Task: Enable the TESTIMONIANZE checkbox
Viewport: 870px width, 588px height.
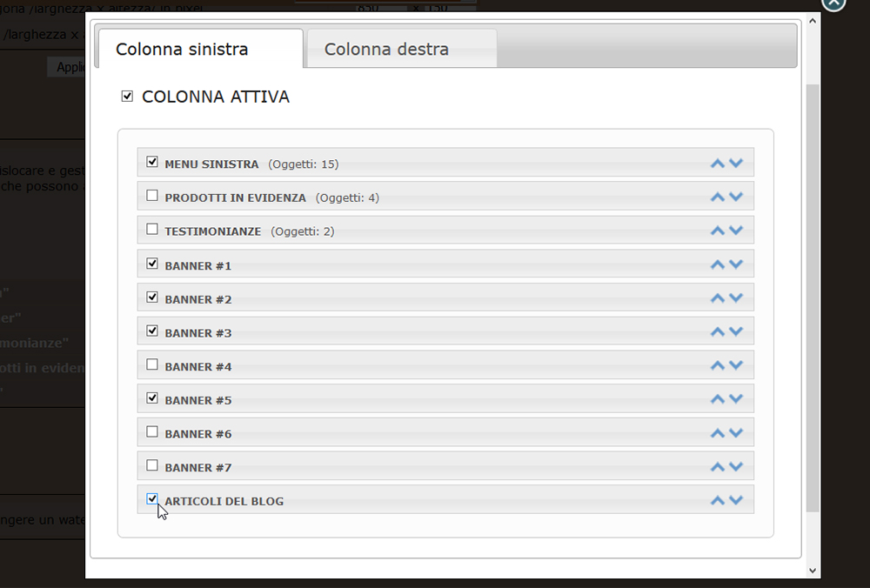Action: [x=152, y=229]
